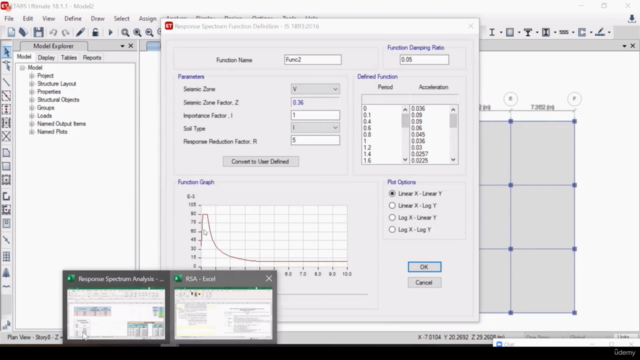The image size is (640, 360).
Task: Toggle the model lock padlock icon
Action: coord(95,32)
